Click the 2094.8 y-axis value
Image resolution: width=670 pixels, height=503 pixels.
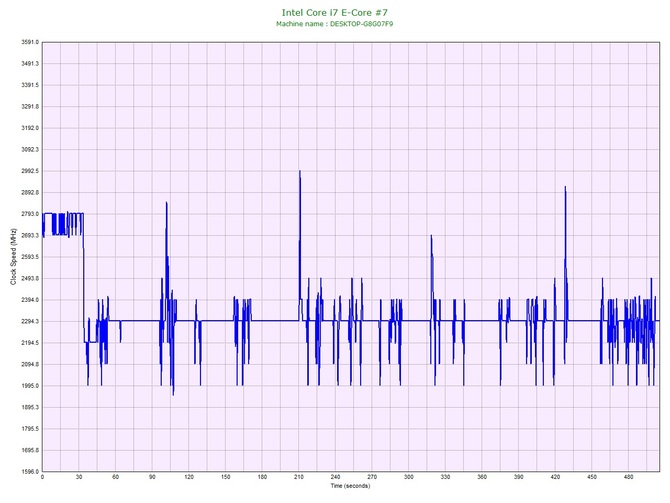[x=30, y=365]
